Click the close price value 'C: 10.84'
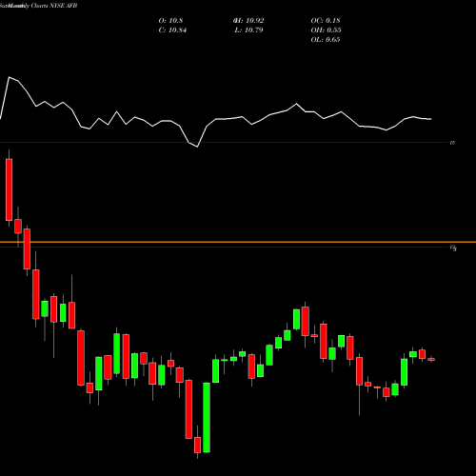This screenshot has height=476, width=476. pyautogui.click(x=172, y=30)
